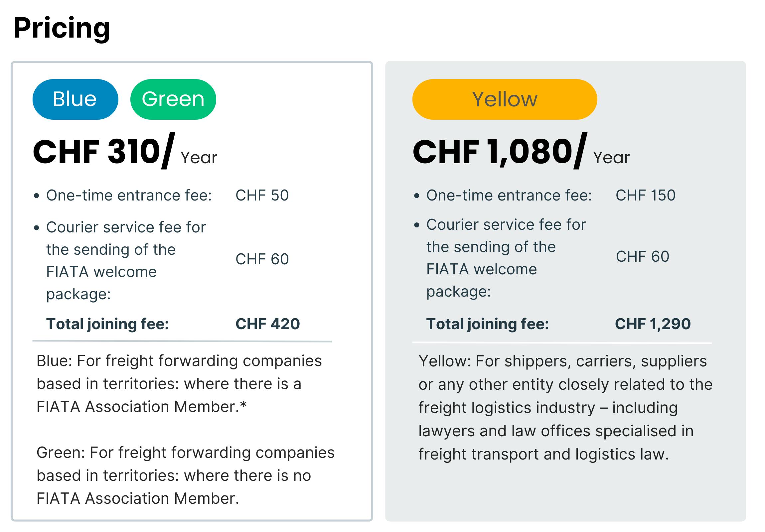Click the Blue membership description paragraph
Screen dimensions: 765x532
point(179,384)
